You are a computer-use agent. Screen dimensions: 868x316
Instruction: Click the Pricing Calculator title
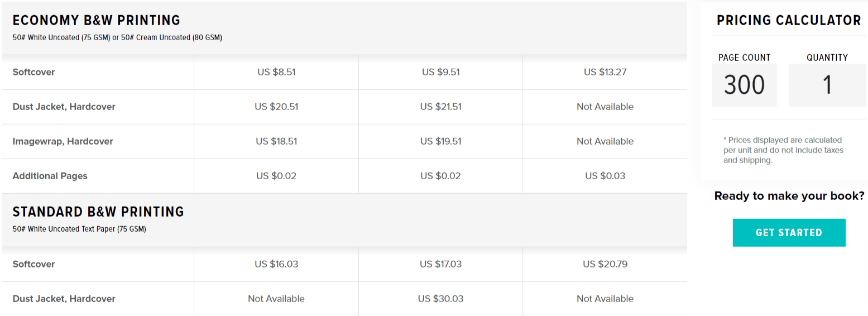[x=789, y=21]
